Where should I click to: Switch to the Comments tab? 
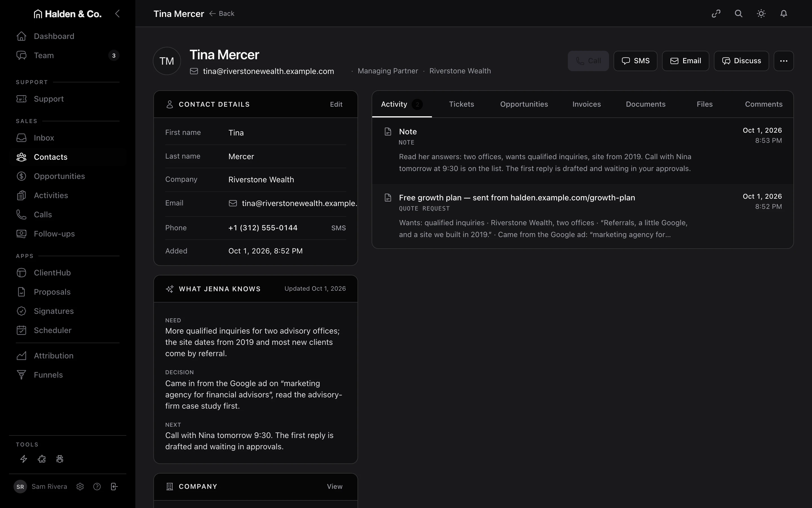pyautogui.click(x=764, y=104)
